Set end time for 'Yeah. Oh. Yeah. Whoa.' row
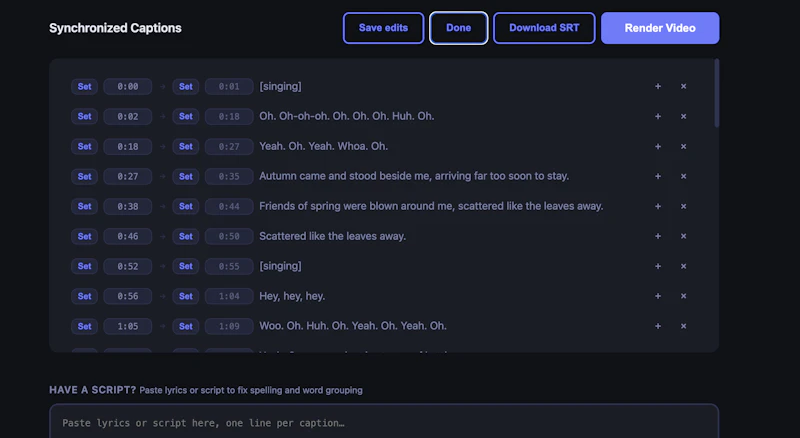This screenshot has width=800, height=438. pyautogui.click(x=186, y=147)
